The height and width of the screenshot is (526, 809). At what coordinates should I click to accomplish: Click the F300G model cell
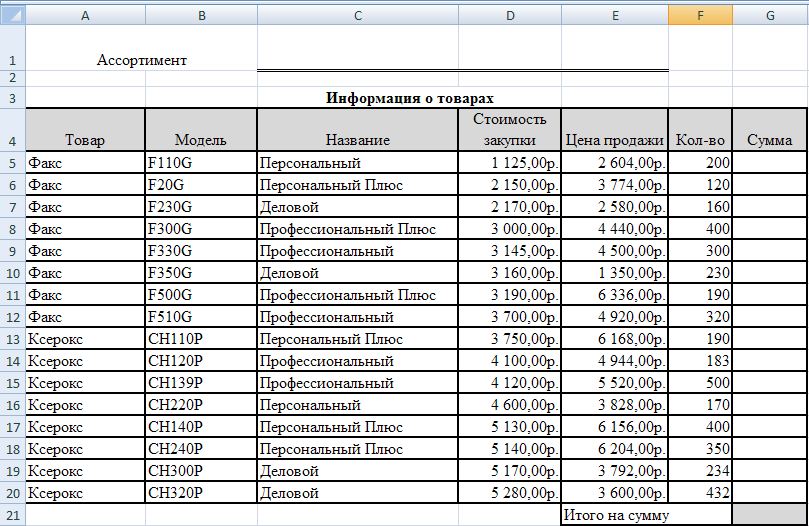coord(201,229)
